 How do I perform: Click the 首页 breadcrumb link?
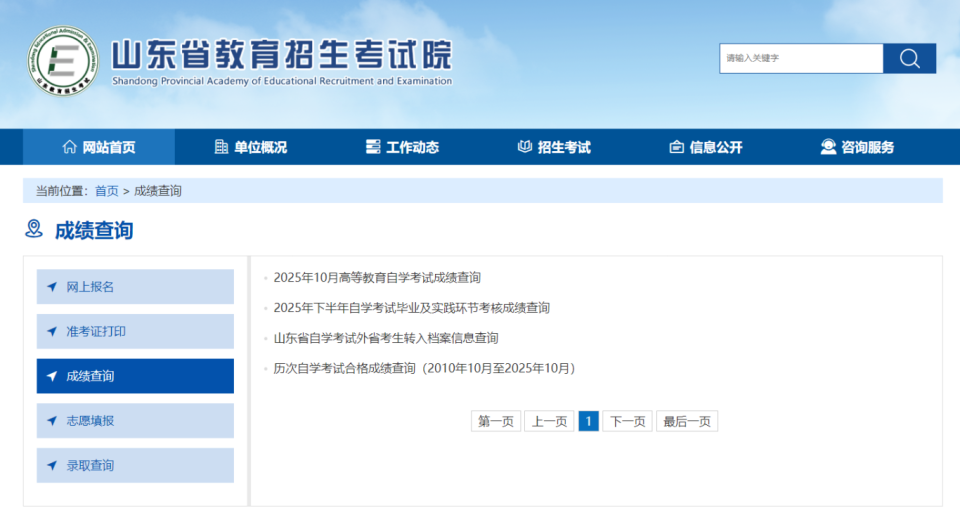(x=107, y=191)
